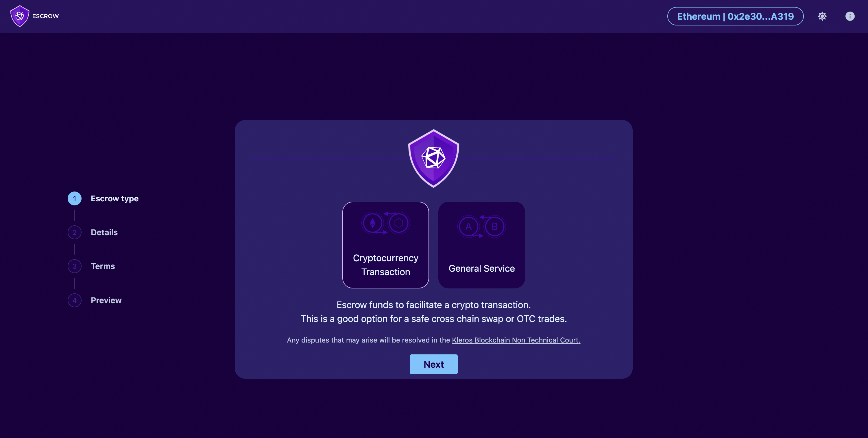
Task: Jump to the Preview step
Action: pos(106,300)
